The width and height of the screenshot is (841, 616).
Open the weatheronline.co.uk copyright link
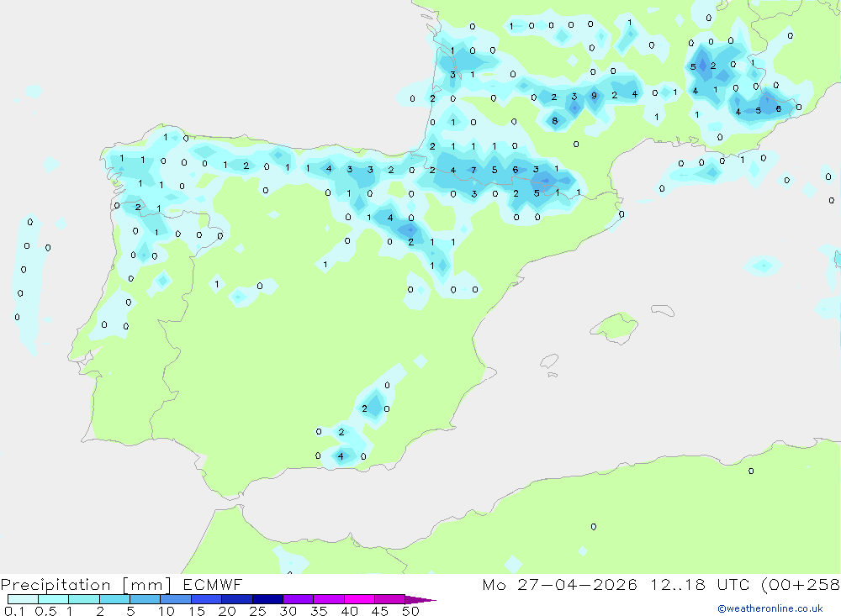770,608
